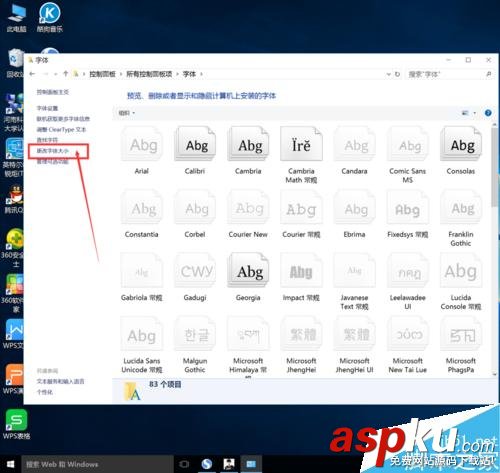This screenshot has height=473, width=500.
Task: Open WPS表格 desktop shortcut
Action: click(x=16, y=424)
